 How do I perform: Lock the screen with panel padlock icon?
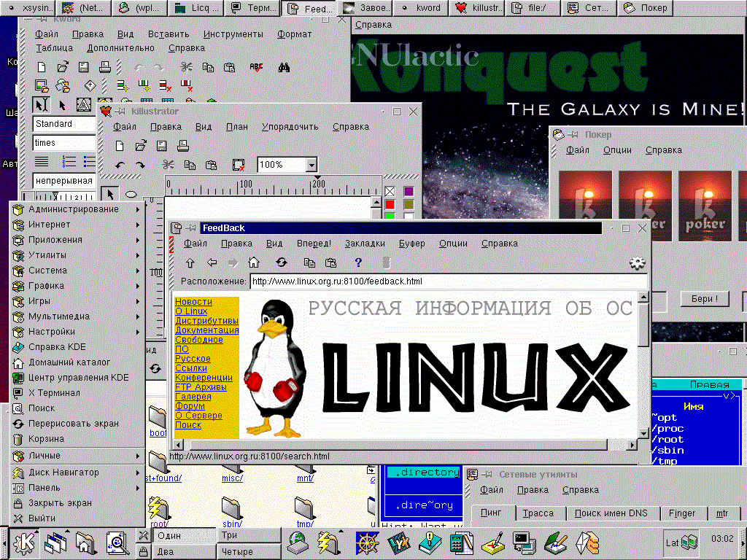coord(143,551)
